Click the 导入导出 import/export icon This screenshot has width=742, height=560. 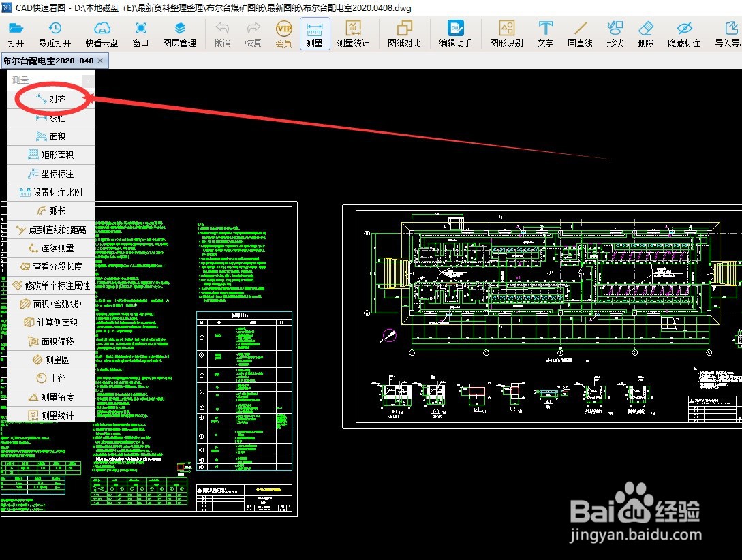(x=729, y=34)
